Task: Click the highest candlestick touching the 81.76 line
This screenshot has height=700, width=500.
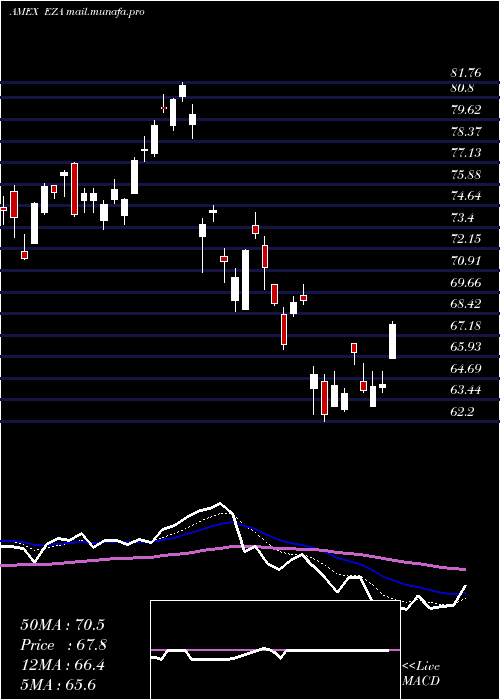Action: click(182, 90)
